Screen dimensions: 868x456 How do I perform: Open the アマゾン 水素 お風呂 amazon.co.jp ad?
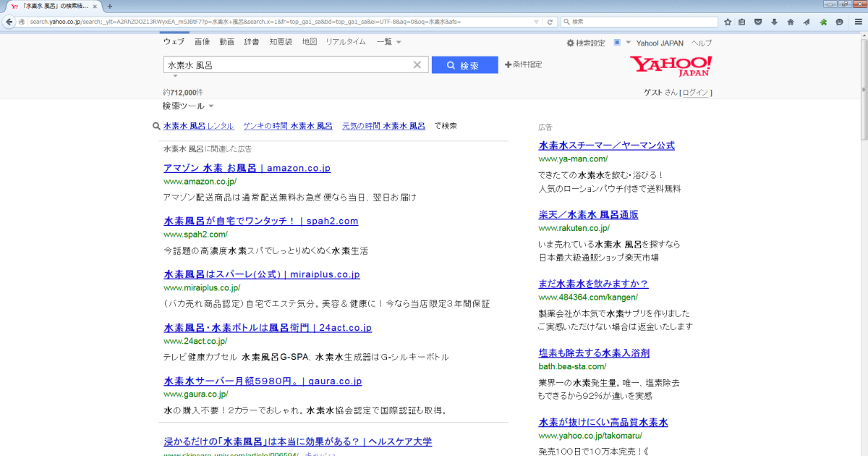[247, 168]
